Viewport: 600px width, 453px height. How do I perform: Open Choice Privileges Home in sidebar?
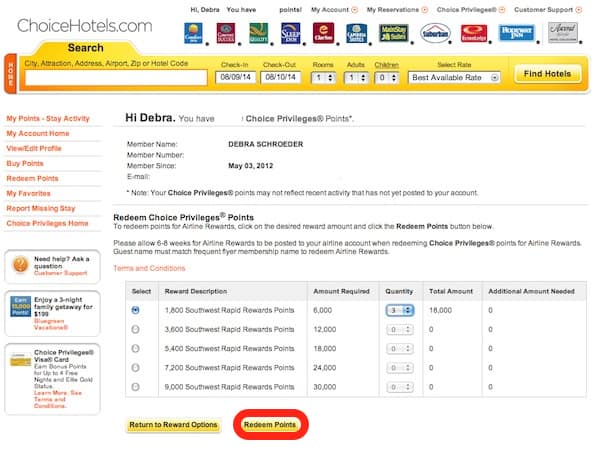47,223
